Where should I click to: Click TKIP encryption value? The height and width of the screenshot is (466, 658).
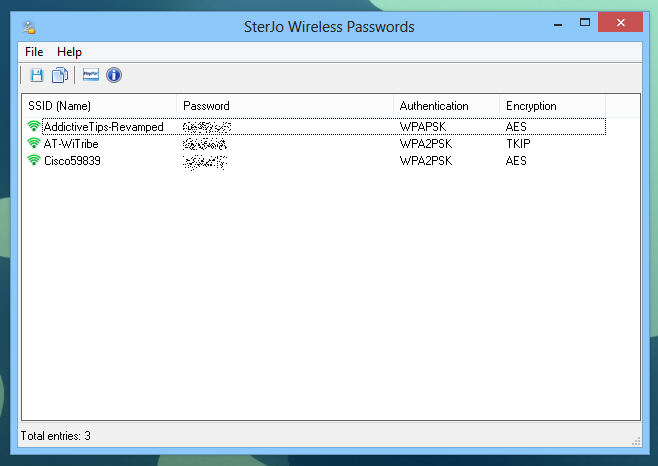point(518,144)
